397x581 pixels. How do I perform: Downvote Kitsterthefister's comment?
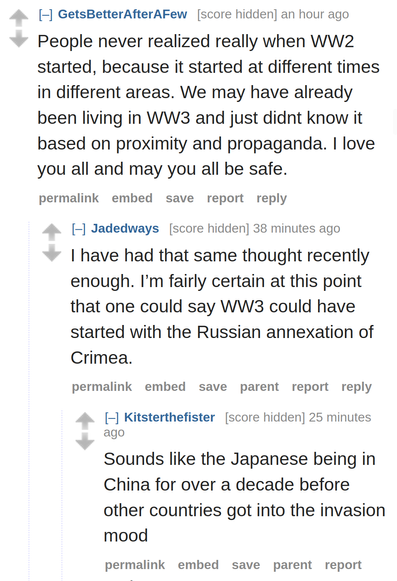pyautogui.click(x=85, y=441)
